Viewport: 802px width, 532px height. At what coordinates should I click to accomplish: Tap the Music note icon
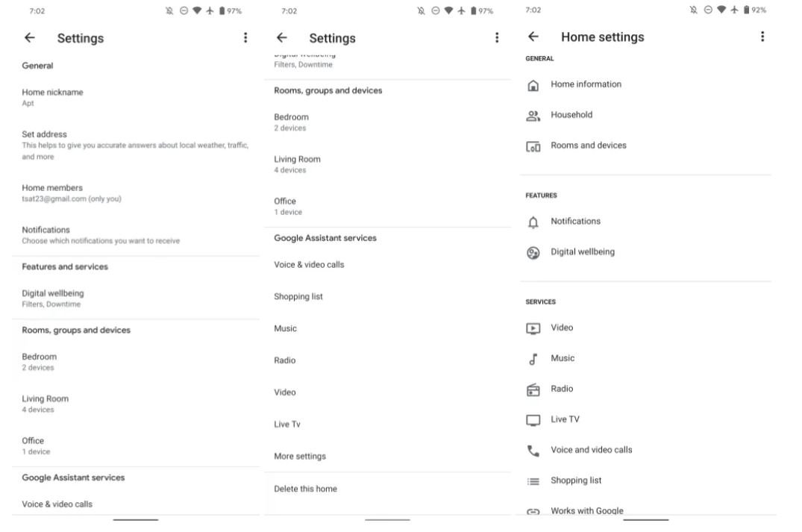[533, 359]
